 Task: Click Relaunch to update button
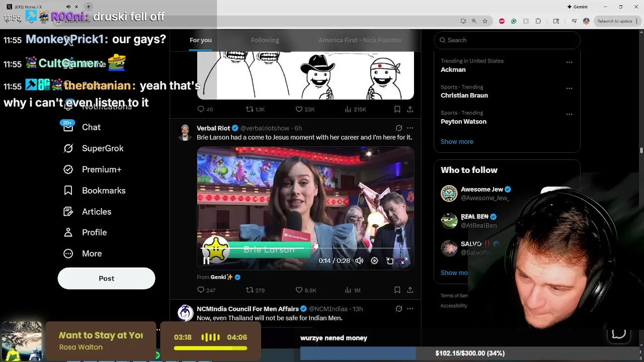point(614,21)
